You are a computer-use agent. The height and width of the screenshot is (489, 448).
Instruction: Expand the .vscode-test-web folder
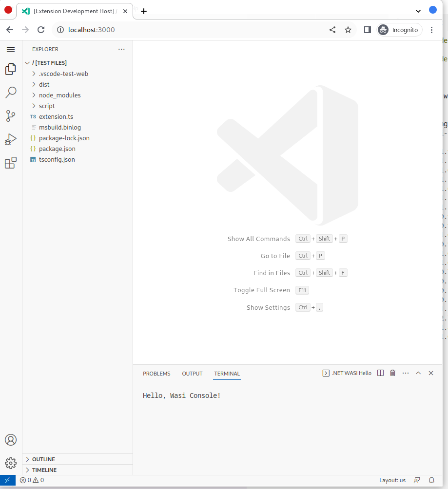coord(78,74)
